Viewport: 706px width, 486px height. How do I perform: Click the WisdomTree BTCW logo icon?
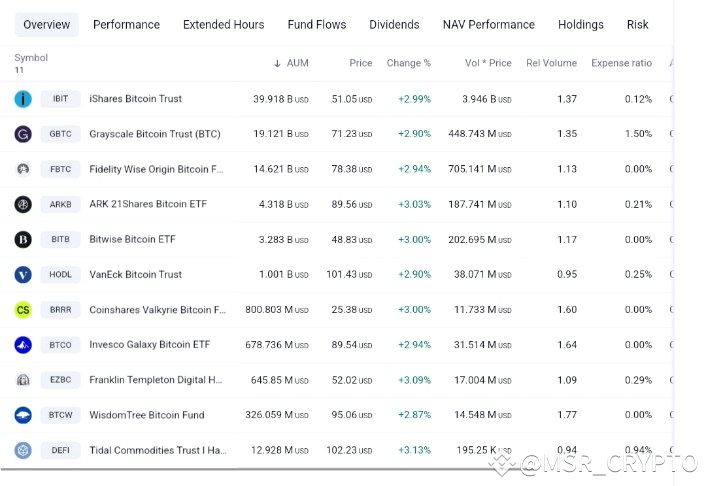[23, 415]
